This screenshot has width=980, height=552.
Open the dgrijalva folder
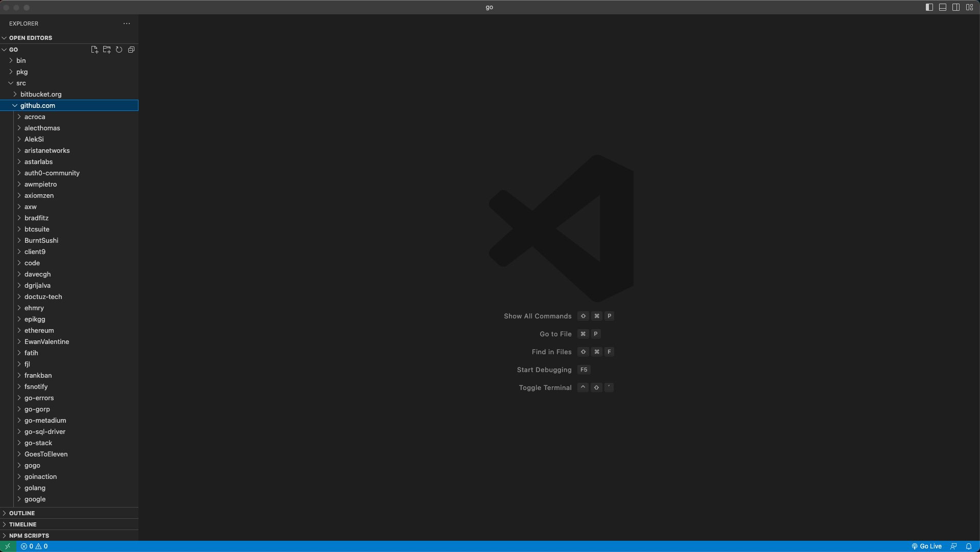coord(69,285)
